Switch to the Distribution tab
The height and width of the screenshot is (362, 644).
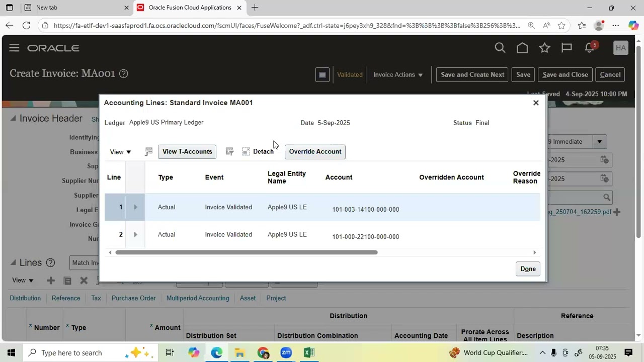point(25,298)
